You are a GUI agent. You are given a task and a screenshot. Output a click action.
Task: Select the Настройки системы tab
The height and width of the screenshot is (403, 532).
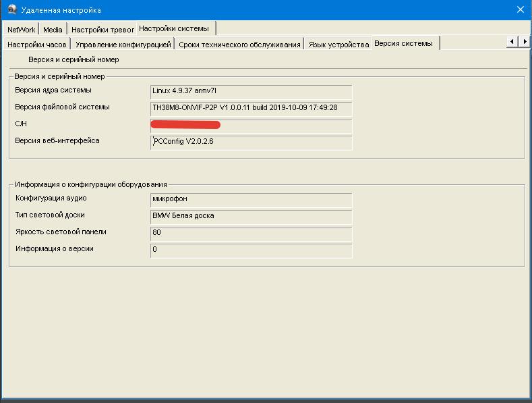pyautogui.click(x=174, y=28)
